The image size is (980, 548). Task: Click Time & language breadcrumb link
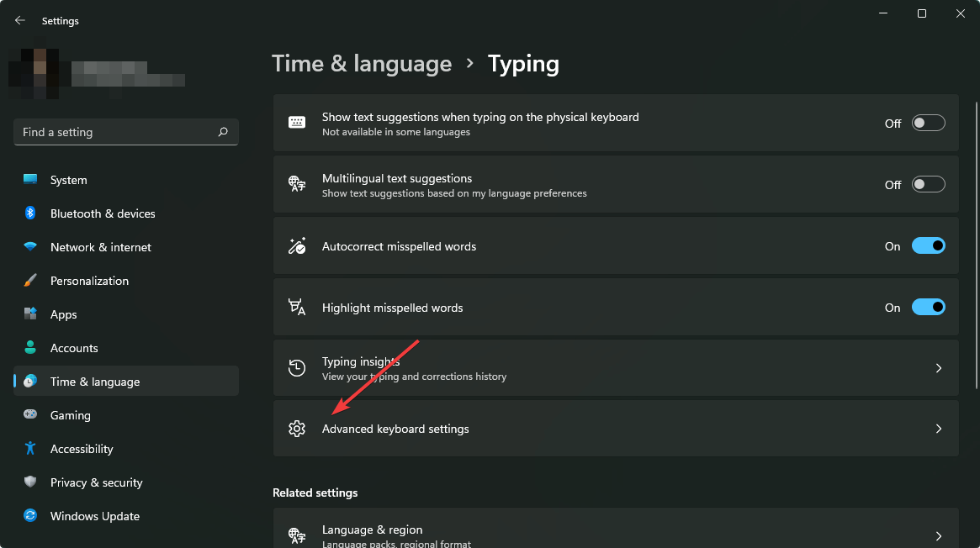(x=361, y=64)
